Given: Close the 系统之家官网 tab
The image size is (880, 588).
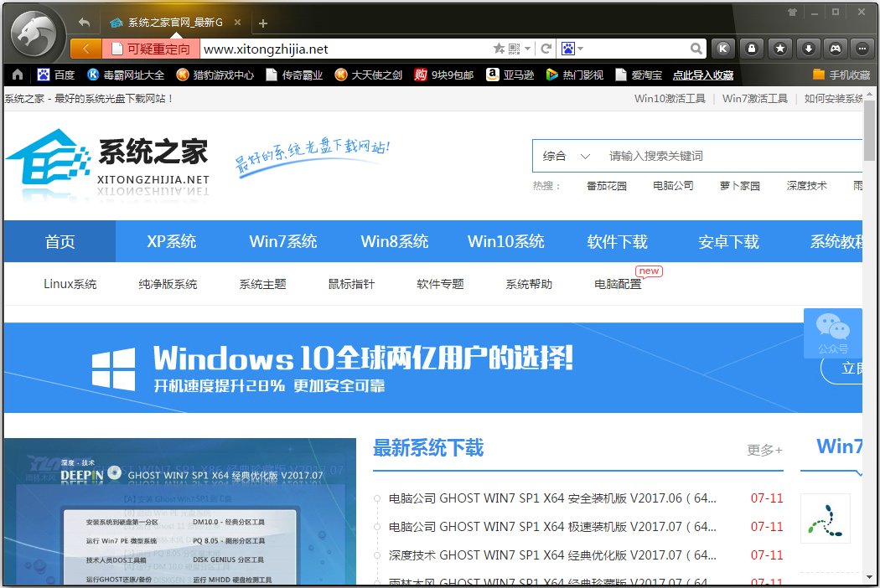Looking at the screenshot, I should (x=237, y=23).
